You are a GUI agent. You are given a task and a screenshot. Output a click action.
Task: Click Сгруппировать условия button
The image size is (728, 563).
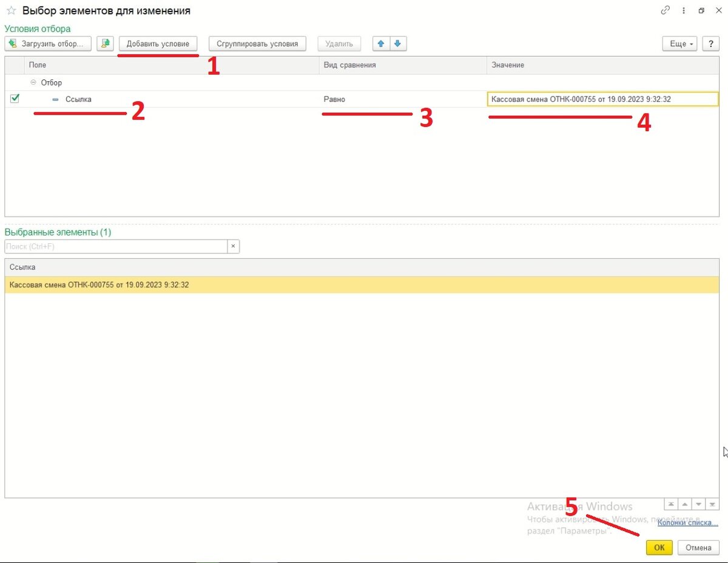257,44
